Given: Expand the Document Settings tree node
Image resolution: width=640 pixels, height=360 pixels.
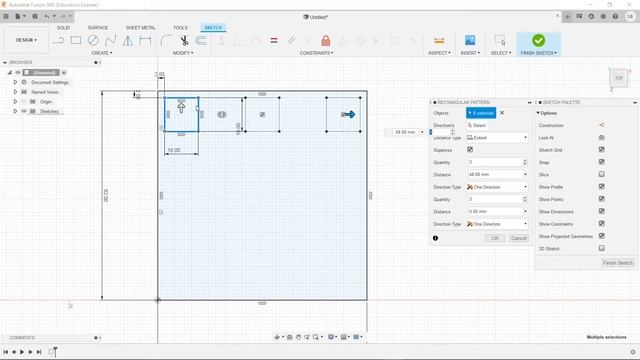Looking at the screenshot, I should (x=15, y=82).
